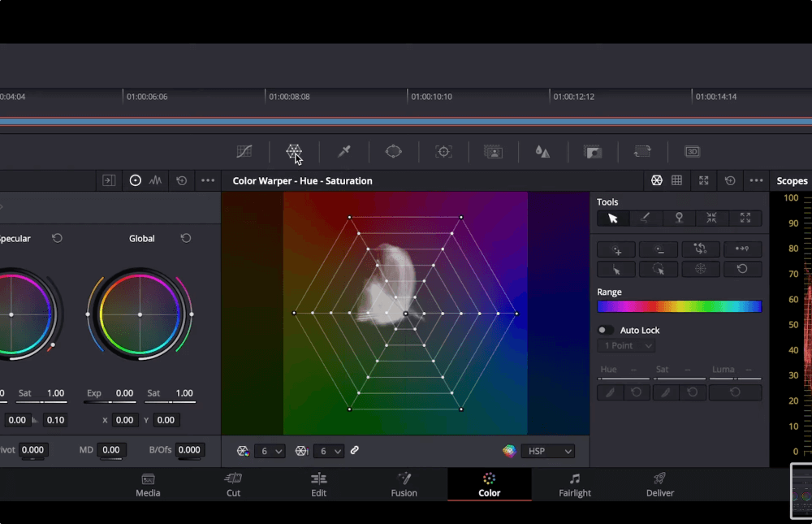Reset the Luma adjustment
Screen dimensions: 812x524
(x=736, y=392)
